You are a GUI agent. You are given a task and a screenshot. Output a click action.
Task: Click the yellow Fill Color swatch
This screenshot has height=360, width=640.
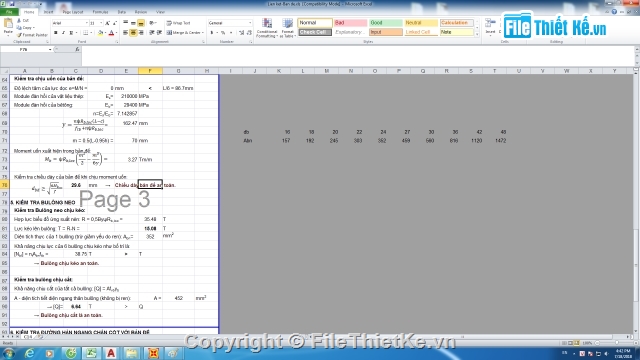(100, 33)
